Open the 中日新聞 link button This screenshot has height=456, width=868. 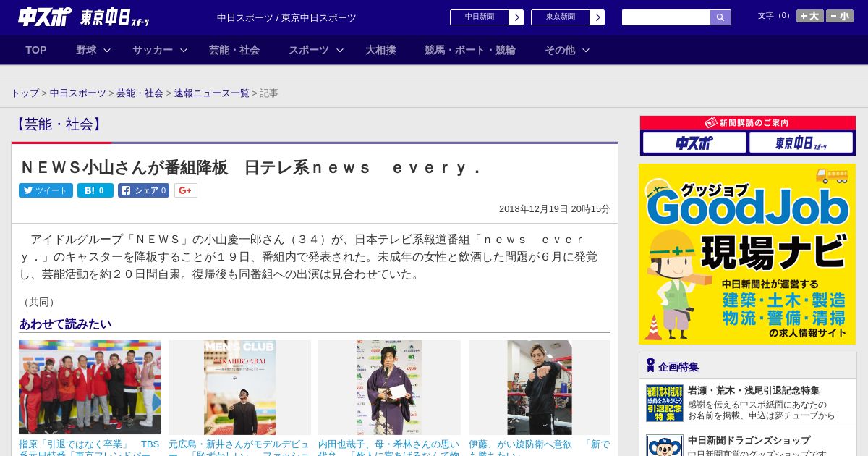[480, 17]
